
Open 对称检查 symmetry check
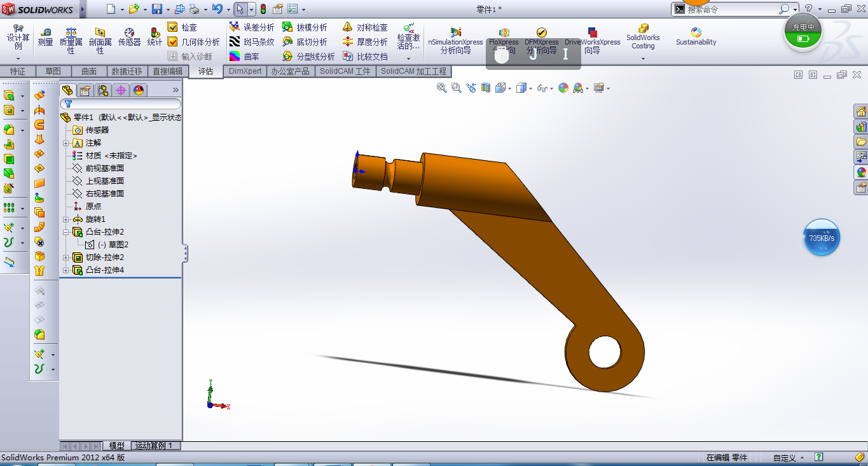click(x=365, y=27)
